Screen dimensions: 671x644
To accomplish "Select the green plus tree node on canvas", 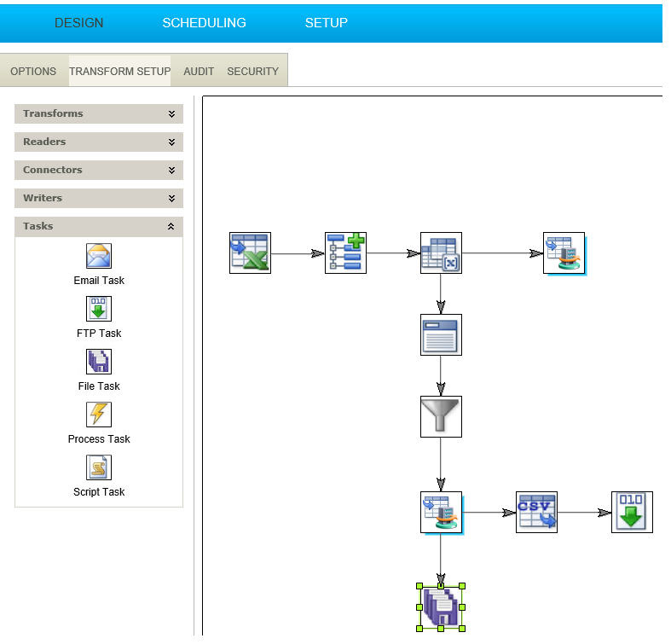I will point(345,253).
